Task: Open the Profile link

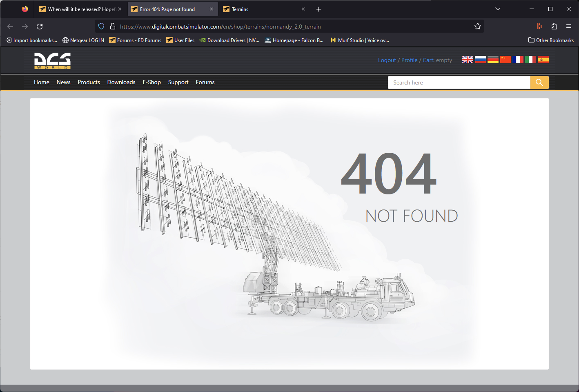Action: pyautogui.click(x=409, y=60)
